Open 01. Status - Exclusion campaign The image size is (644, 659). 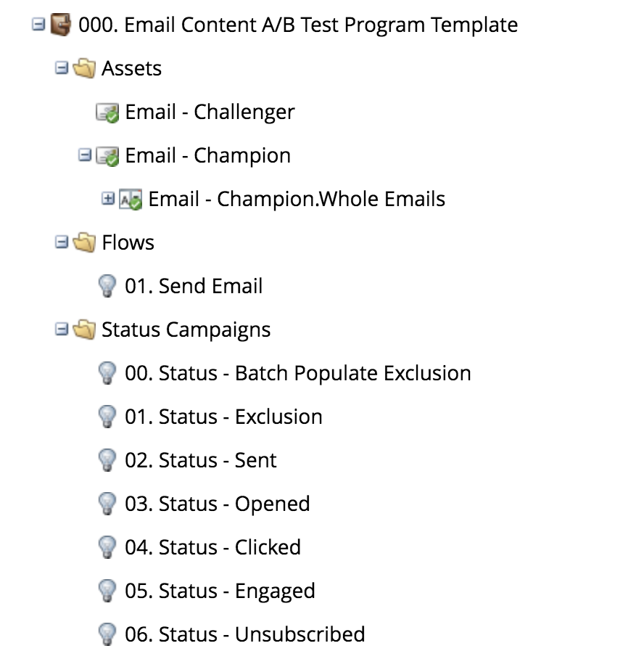click(223, 417)
